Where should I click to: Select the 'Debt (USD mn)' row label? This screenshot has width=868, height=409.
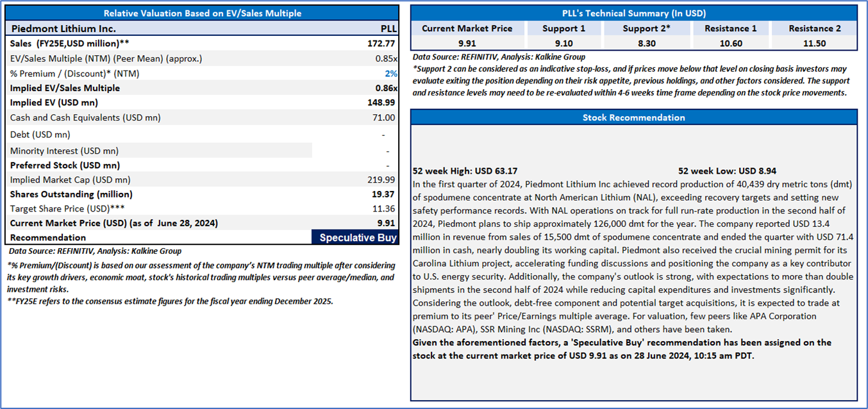coord(40,135)
